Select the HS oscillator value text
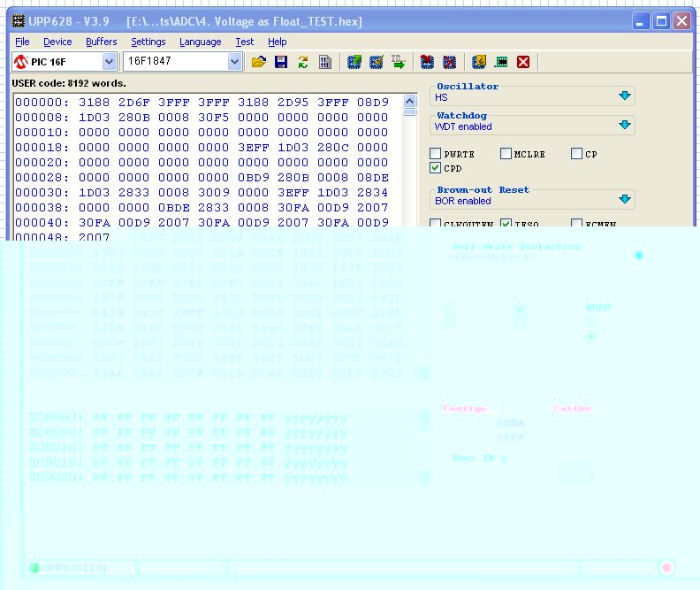The image size is (700, 590). [441, 97]
